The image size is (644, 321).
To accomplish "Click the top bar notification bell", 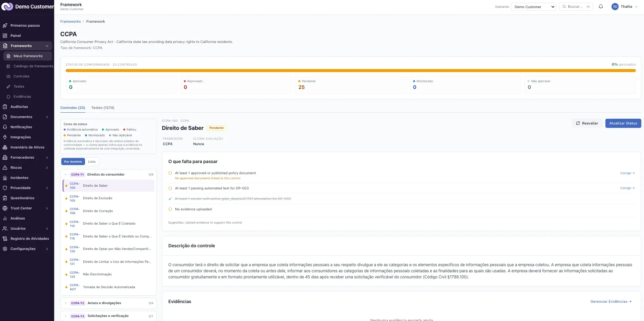I will point(601,7).
